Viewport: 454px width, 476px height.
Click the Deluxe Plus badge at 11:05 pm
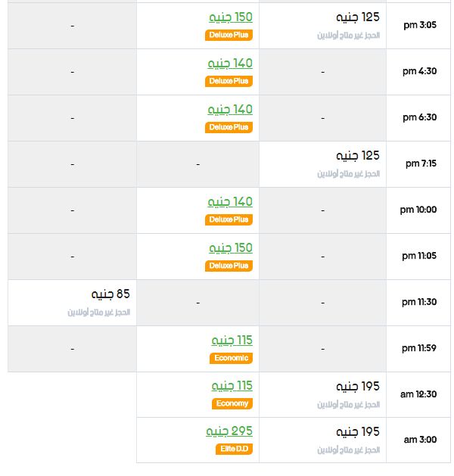(229, 266)
